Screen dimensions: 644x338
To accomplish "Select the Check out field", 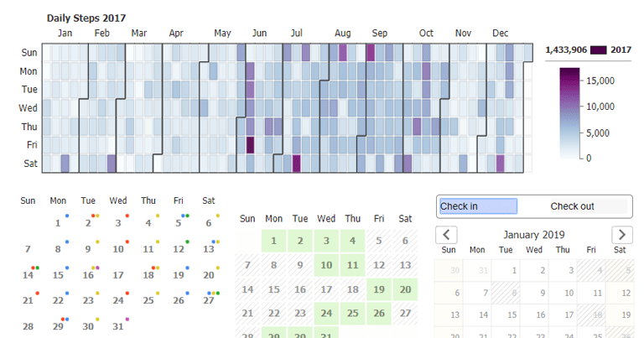I will pos(572,206).
